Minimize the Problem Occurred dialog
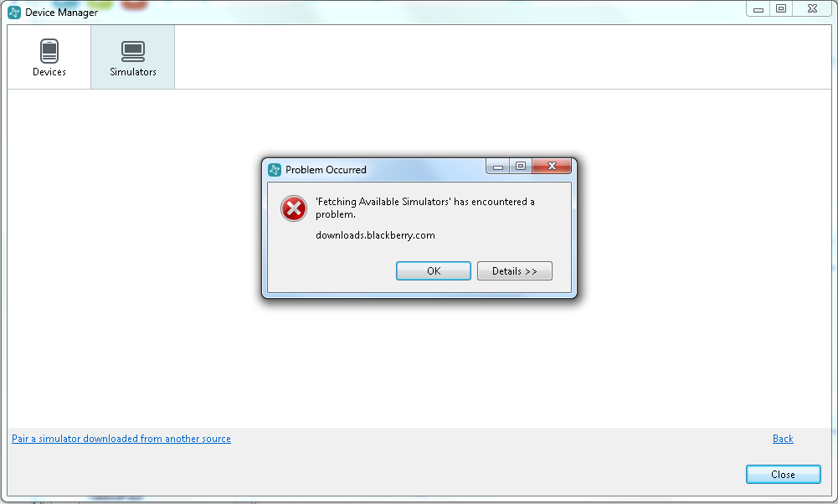 pyautogui.click(x=497, y=167)
